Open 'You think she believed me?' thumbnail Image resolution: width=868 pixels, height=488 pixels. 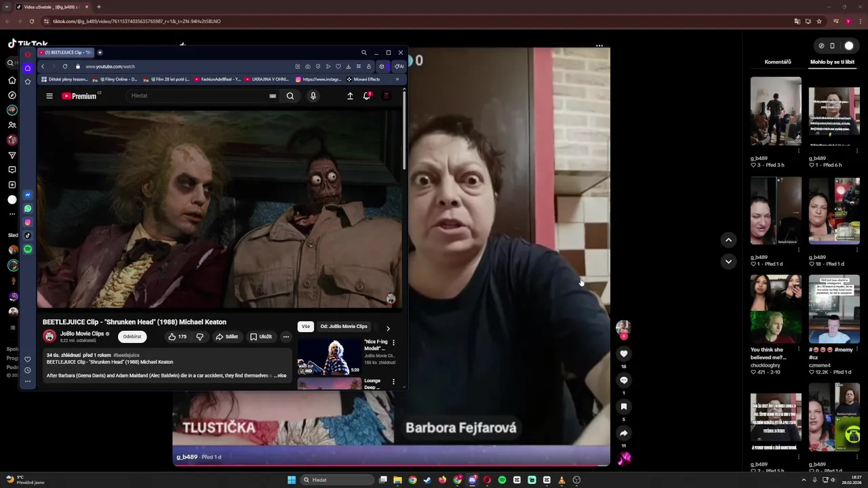(x=776, y=309)
